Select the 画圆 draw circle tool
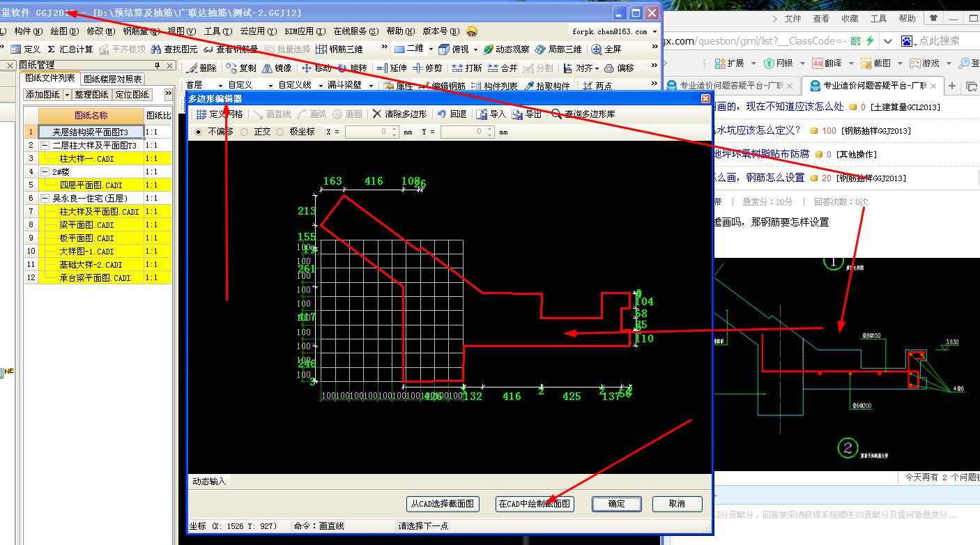The height and width of the screenshot is (545, 980). point(347,114)
